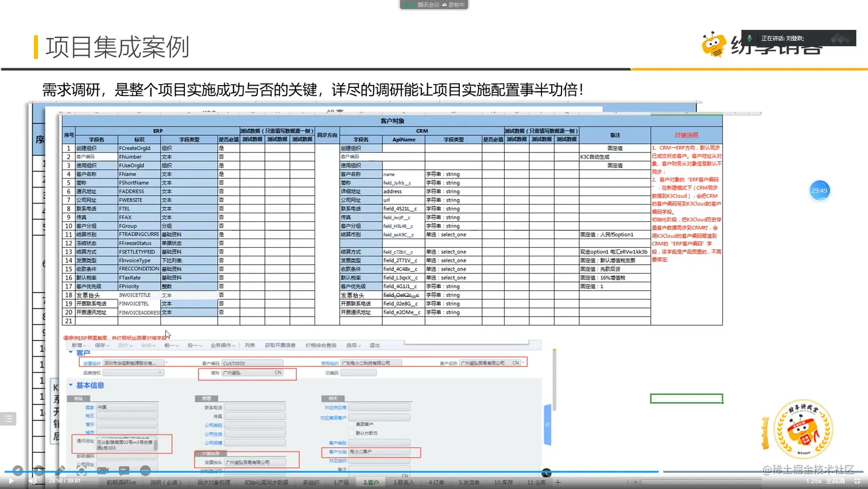Screen dimensions: 868x489
Task: Open the comment bubble icon above the playbar
Action: 124,471
